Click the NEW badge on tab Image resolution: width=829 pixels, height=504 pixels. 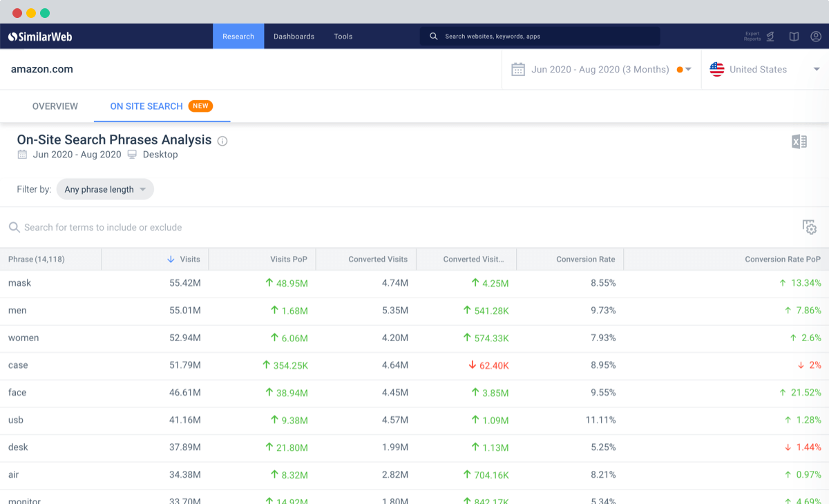pos(200,106)
